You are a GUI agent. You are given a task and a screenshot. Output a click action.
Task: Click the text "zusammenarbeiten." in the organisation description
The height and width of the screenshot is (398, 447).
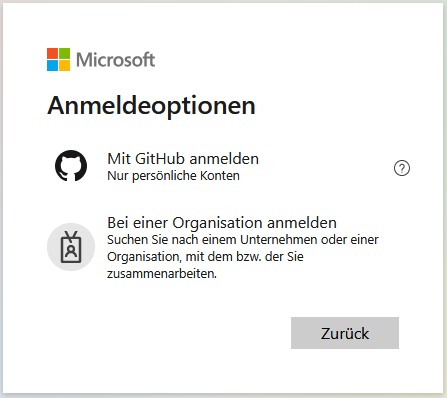click(x=162, y=274)
